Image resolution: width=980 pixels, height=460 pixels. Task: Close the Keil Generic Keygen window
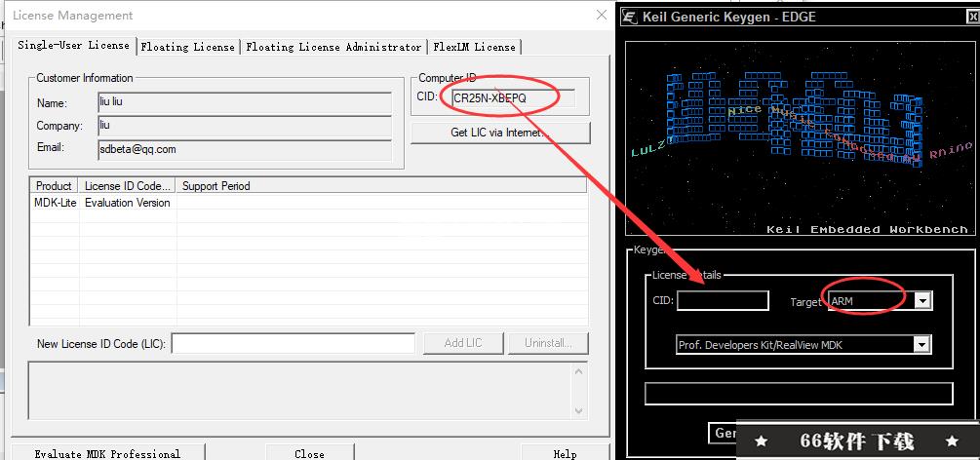972,18
